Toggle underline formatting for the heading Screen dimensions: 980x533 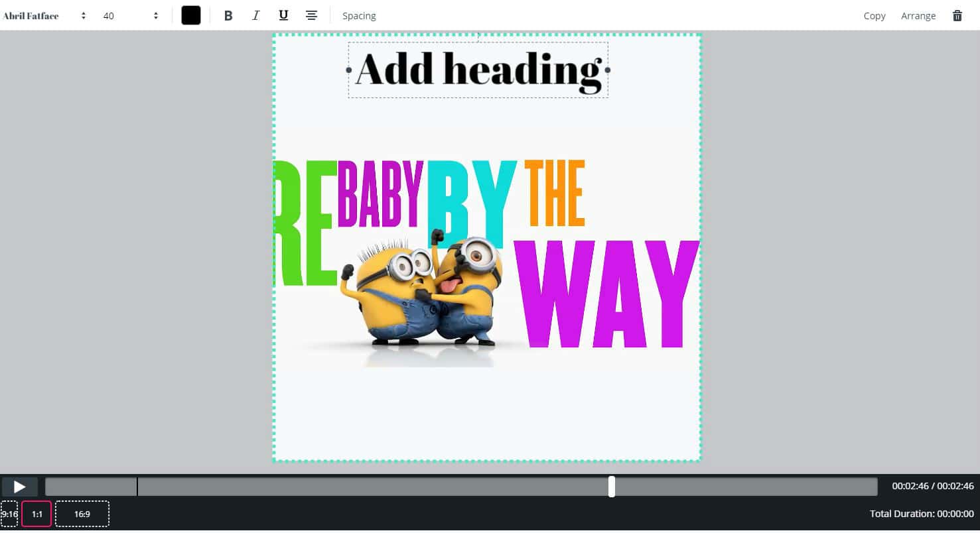click(283, 15)
